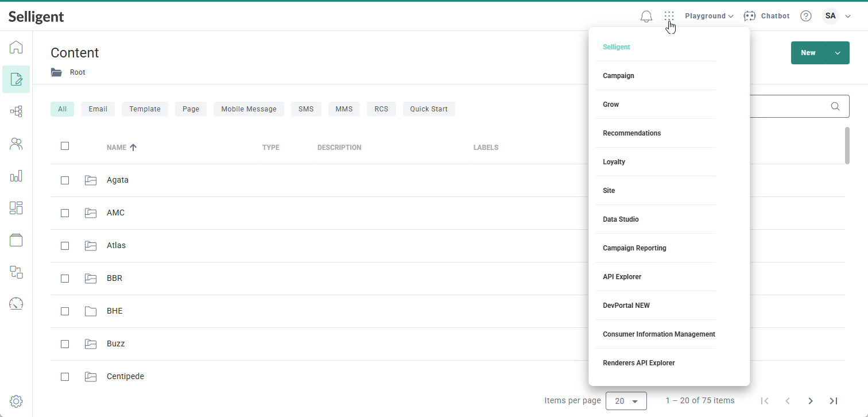Click the app switcher grid icon
Screen dimensions: 868x417
(x=669, y=16)
